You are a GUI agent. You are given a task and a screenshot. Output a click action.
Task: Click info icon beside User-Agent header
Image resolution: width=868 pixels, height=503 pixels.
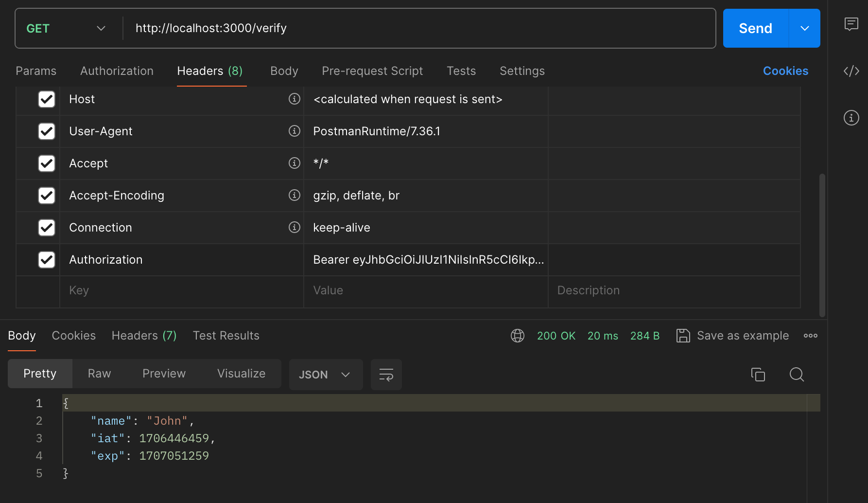tap(295, 131)
